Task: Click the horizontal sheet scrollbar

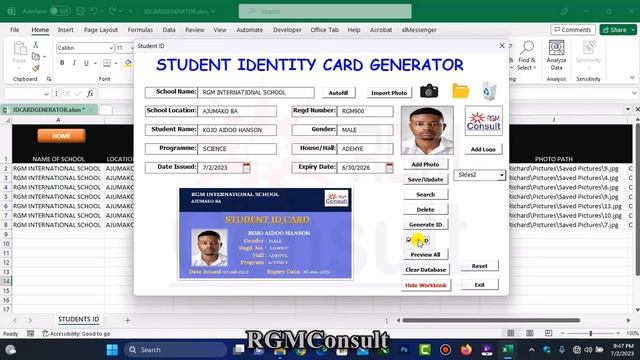Action: [491, 320]
